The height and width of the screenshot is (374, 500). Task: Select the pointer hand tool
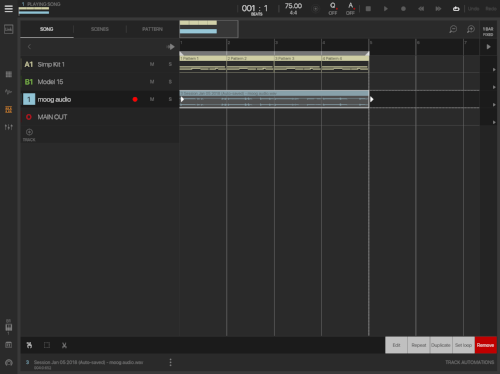coord(29,345)
